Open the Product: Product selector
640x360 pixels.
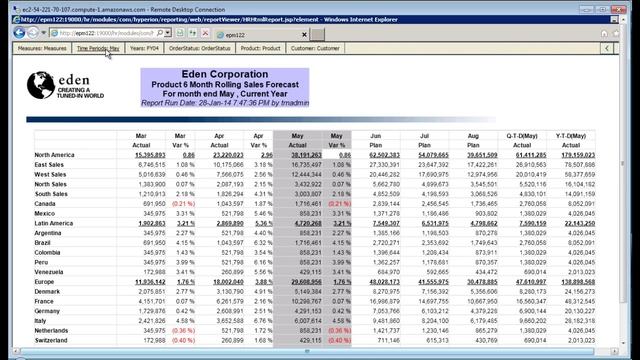[260, 48]
